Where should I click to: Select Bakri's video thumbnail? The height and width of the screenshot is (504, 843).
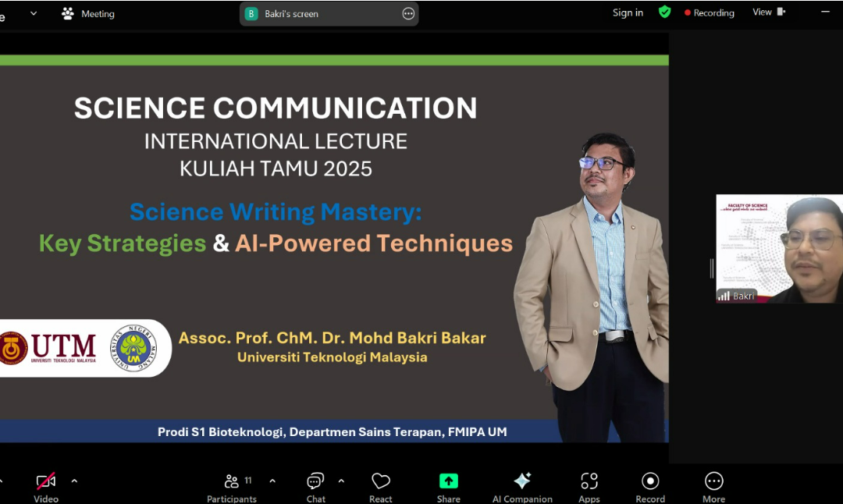tap(779, 249)
